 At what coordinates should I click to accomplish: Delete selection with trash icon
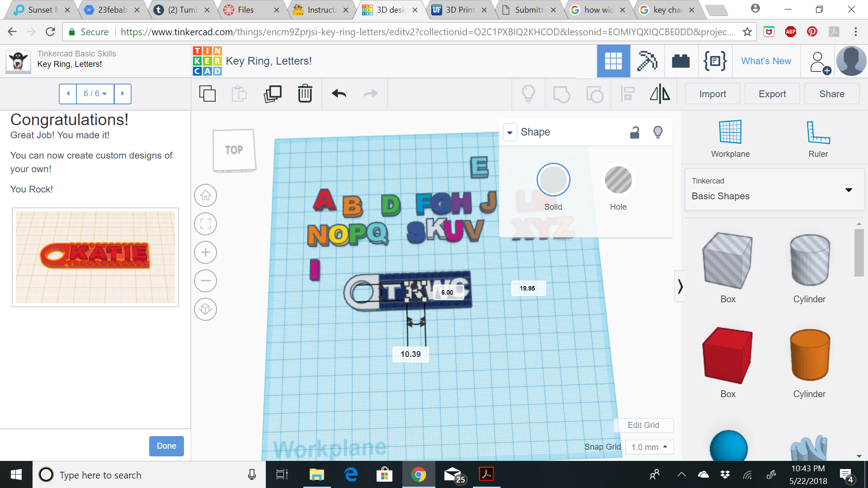pyautogui.click(x=305, y=94)
